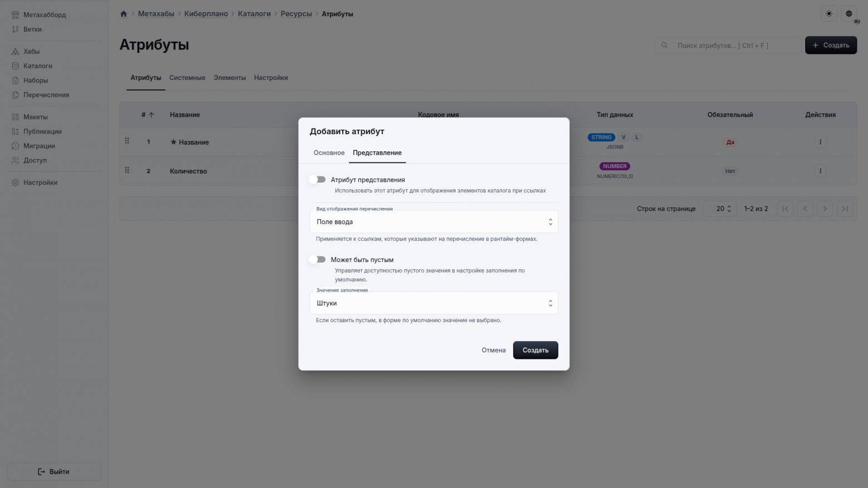Click the Хабы icon in the sidebar
This screenshot has width=868, height=488.
(x=16, y=52)
